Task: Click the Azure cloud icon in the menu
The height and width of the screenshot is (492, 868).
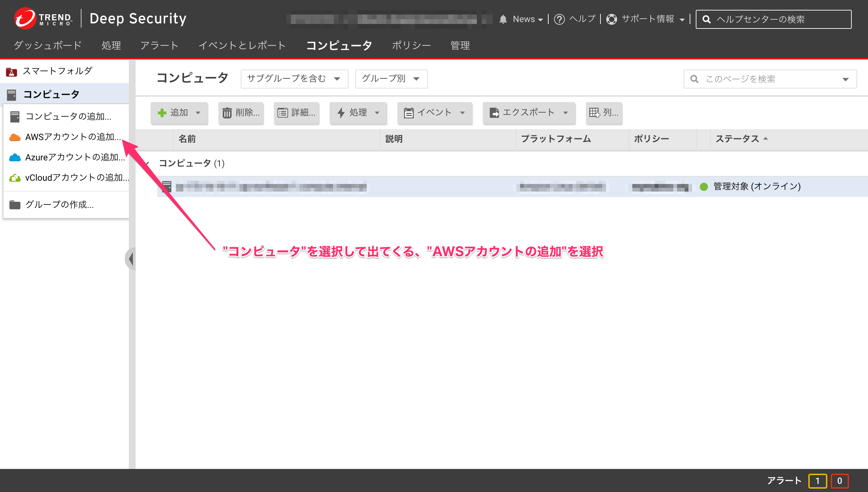Action: [15, 157]
